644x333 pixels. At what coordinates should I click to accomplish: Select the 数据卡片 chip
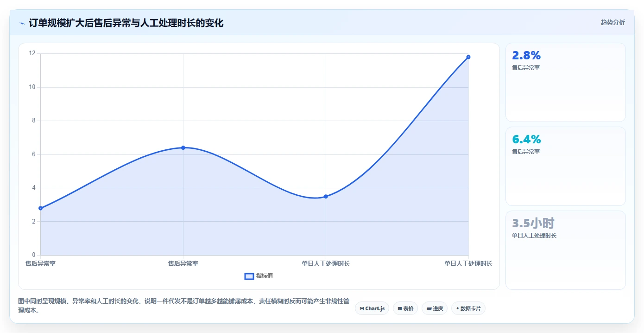coord(468,308)
